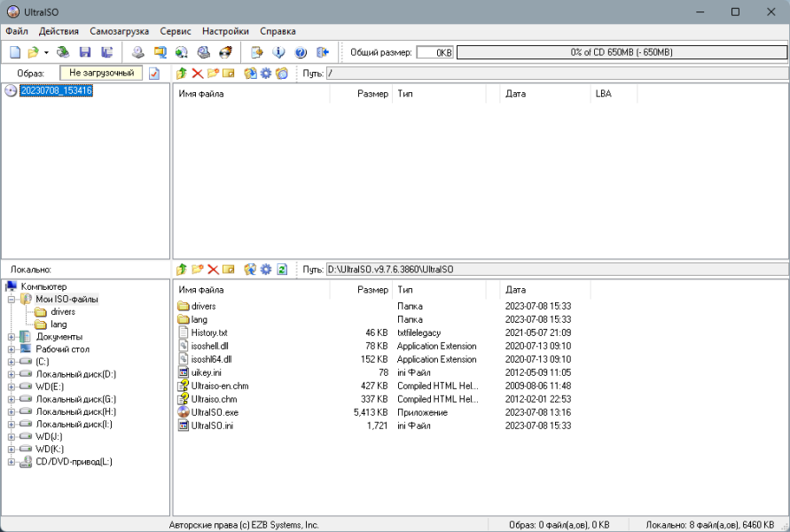Click the CD 650MB capacity bar

coord(622,52)
